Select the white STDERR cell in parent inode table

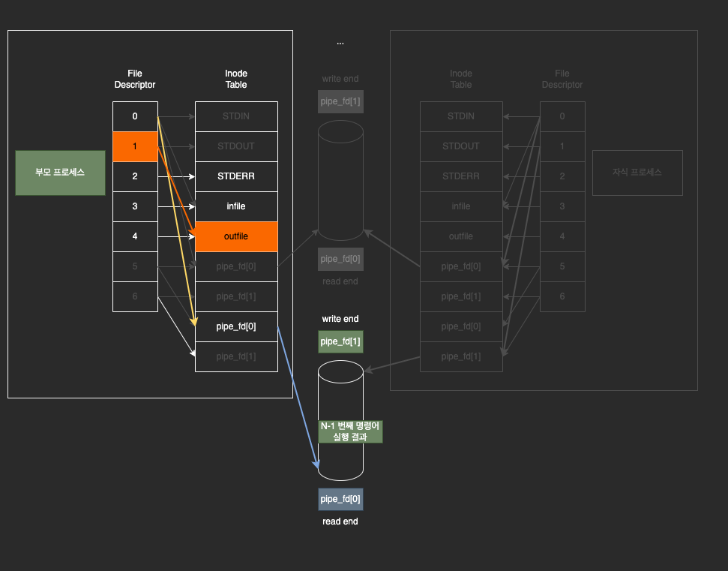click(236, 176)
